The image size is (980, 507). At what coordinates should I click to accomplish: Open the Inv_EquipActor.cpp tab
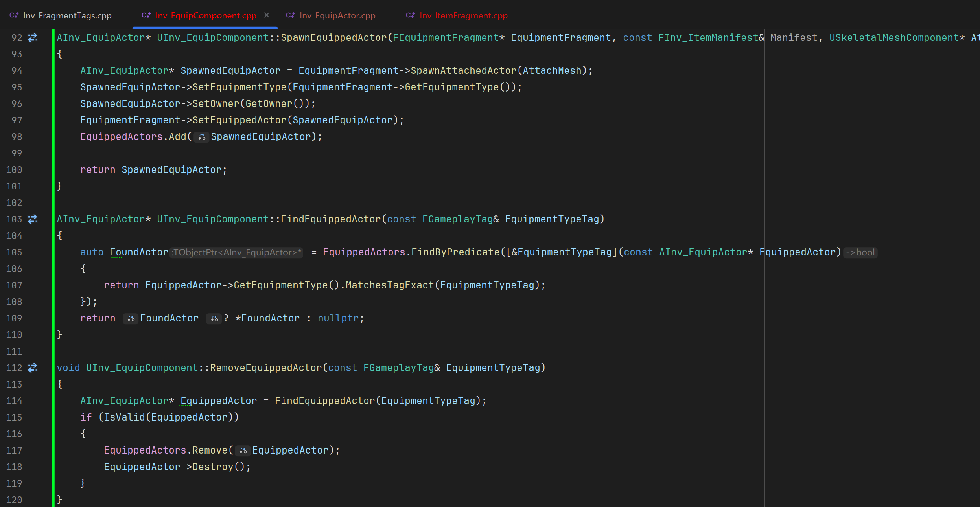pyautogui.click(x=337, y=16)
